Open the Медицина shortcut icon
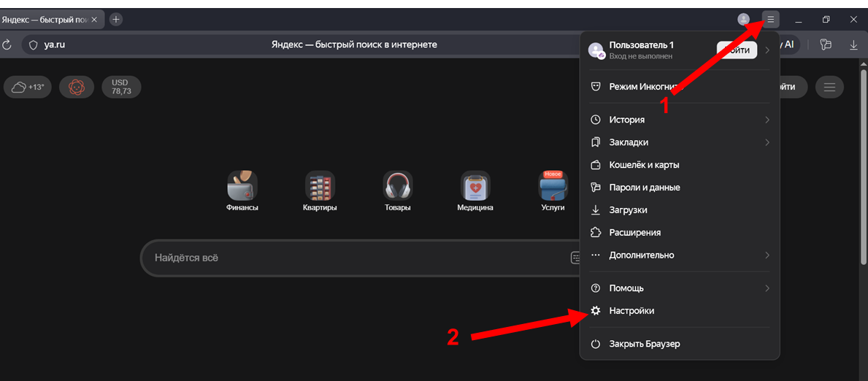The width and height of the screenshot is (868, 381). [x=475, y=186]
